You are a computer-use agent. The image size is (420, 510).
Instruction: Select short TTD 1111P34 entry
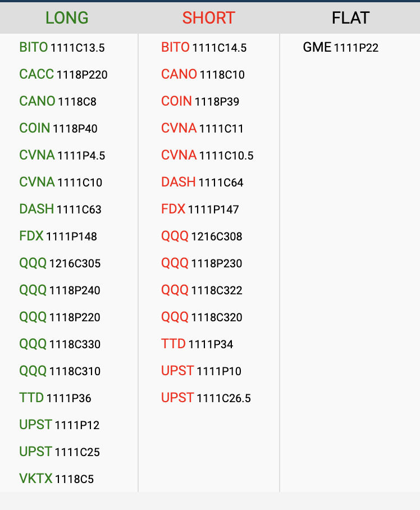click(197, 344)
